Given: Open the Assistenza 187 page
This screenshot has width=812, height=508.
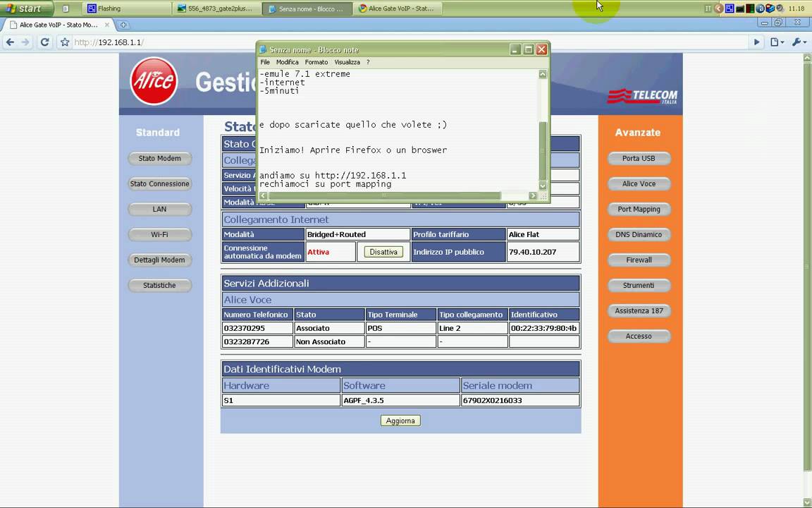Looking at the screenshot, I should [639, 310].
